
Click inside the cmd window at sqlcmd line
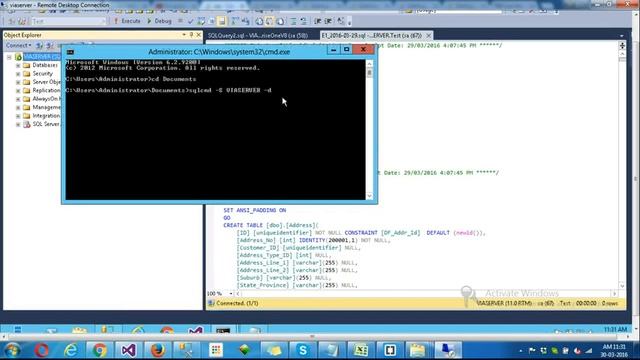(168, 90)
